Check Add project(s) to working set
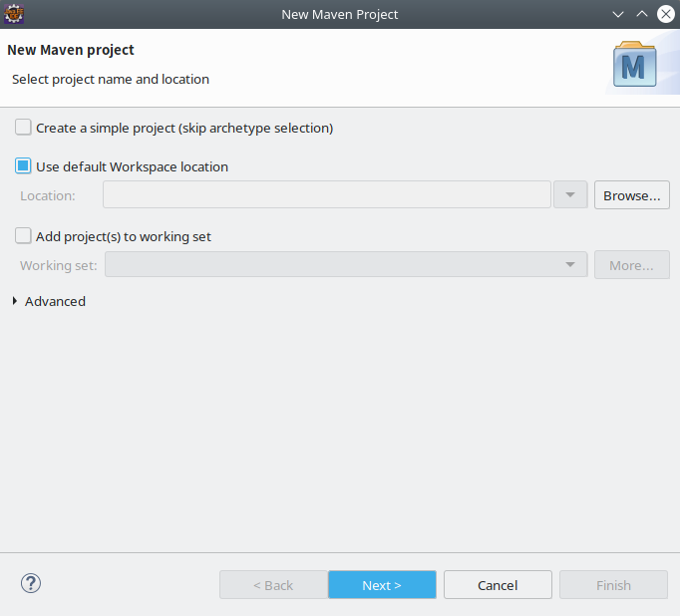Image resolution: width=680 pixels, height=616 pixels. click(x=23, y=236)
